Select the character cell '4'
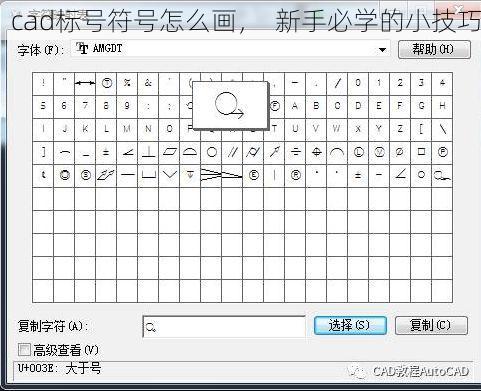Screen dimensions: 481x391 pos(442,83)
